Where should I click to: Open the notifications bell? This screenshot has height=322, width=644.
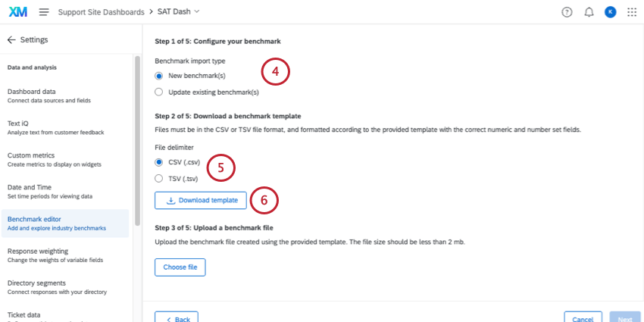click(x=589, y=12)
